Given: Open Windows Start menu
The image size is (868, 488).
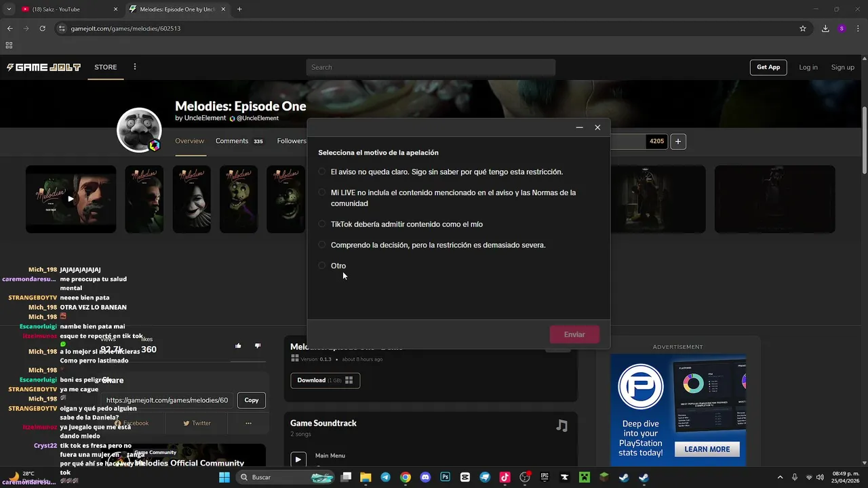Looking at the screenshot, I should 225,477.
